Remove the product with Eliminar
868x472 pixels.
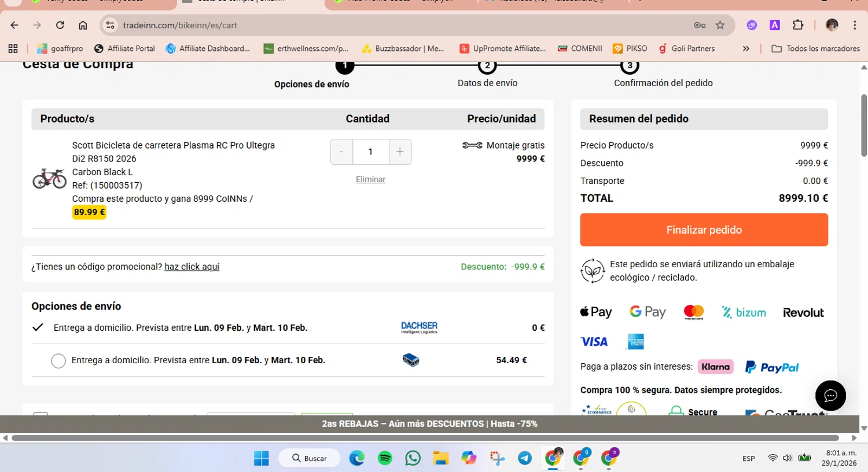(370, 179)
